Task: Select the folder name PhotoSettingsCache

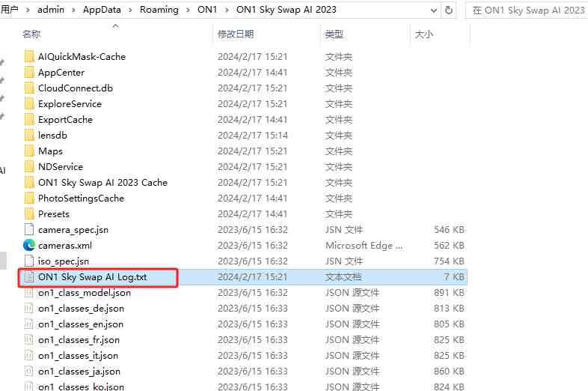Action: pyautogui.click(x=81, y=198)
